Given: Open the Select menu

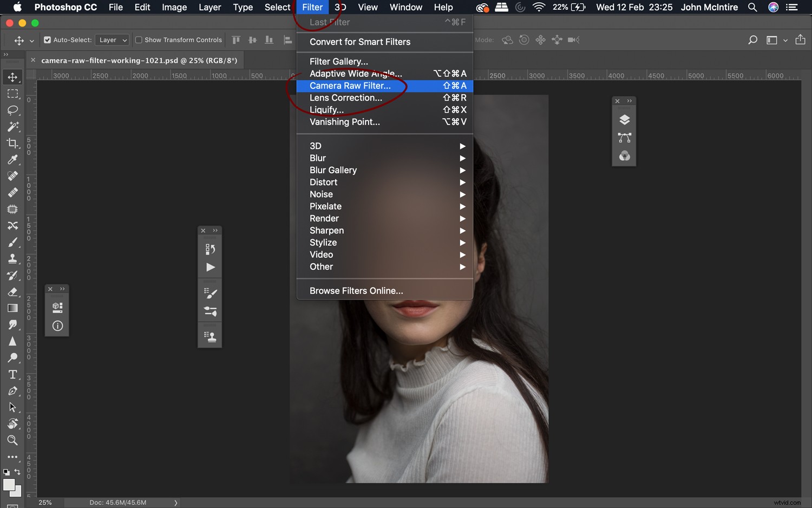Looking at the screenshot, I should click(277, 7).
